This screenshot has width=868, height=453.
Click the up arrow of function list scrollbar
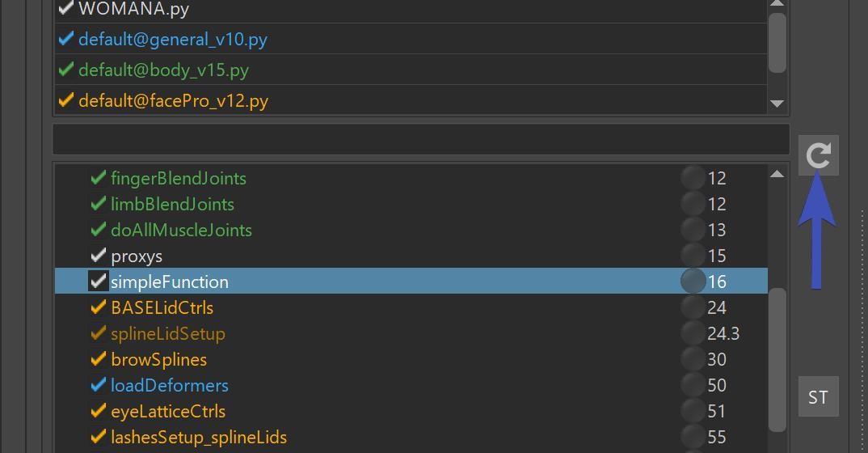[x=777, y=174]
